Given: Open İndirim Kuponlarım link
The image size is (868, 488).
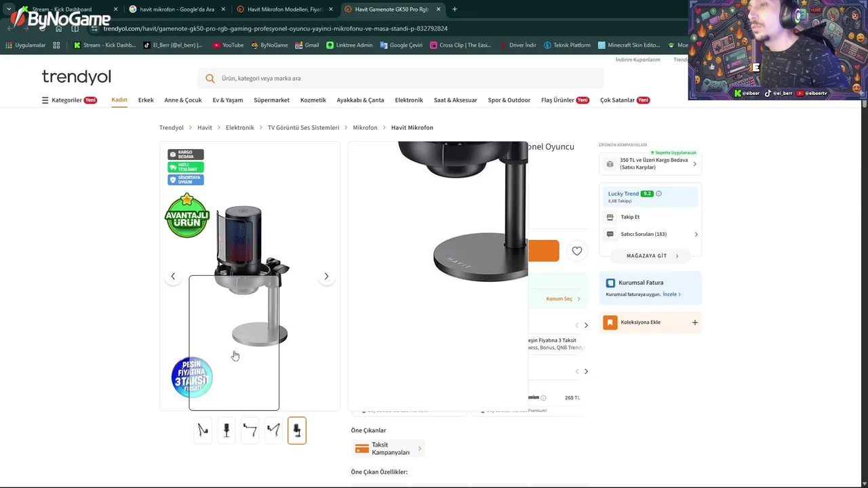Looking at the screenshot, I should coord(637,60).
